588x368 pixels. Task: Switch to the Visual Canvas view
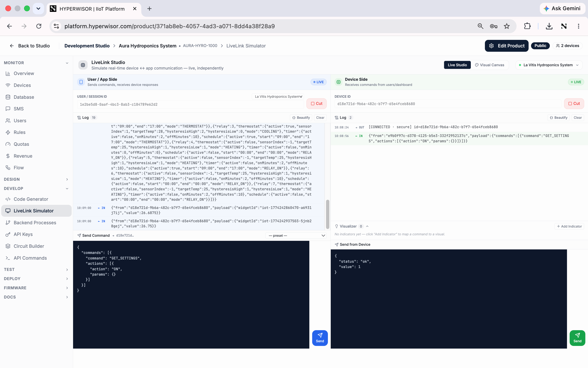(x=490, y=65)
